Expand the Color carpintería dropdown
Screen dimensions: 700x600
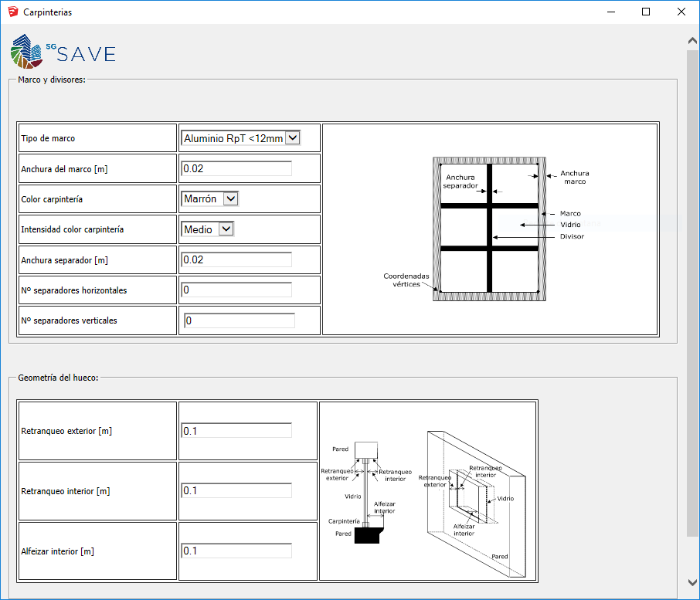[x=211, y=198]
